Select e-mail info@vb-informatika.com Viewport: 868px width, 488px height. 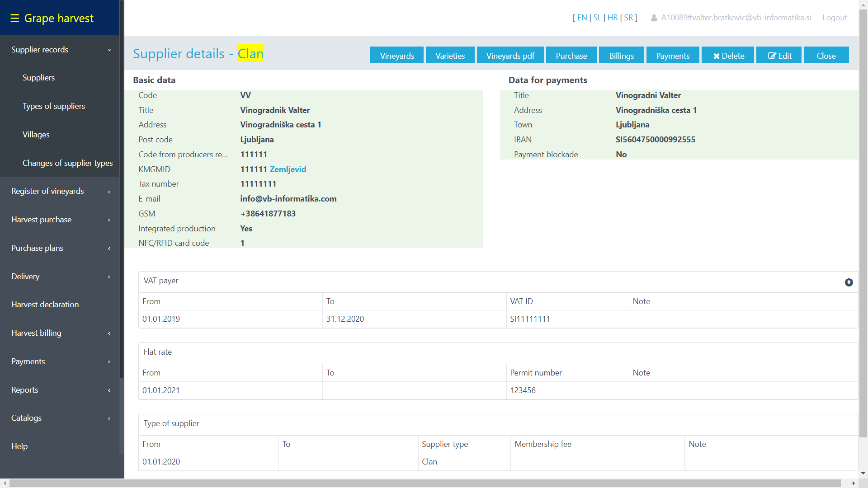pos(288,199)
